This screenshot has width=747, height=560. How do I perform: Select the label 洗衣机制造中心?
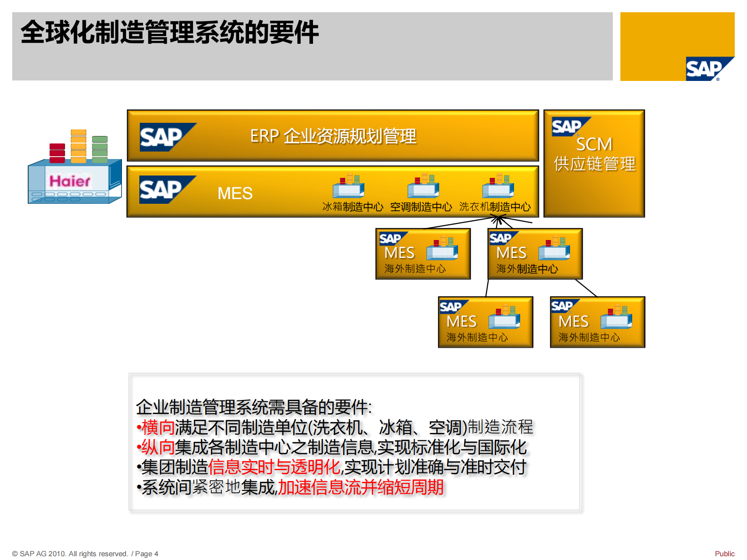coord(495,207)
